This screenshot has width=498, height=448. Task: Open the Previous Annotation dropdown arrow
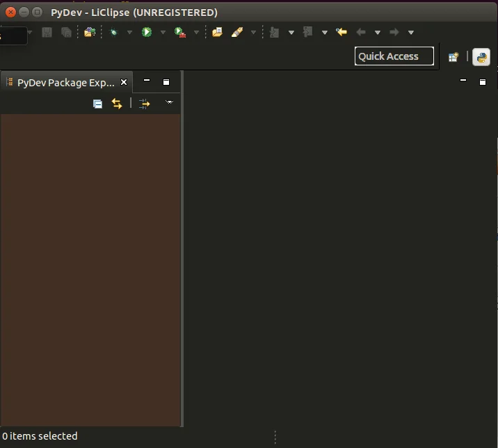pos(325,33)
